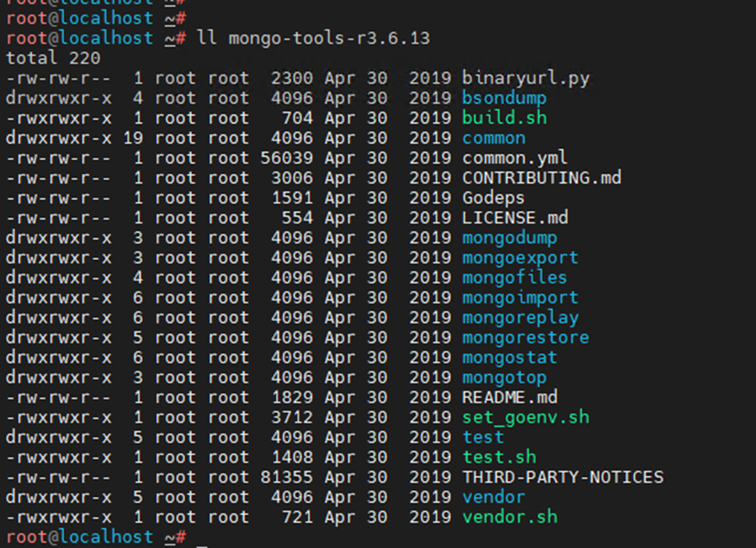Viewport: 756px width, 548px height.
Task: Click file size 2300 of binaryurl.py
Action: pos(292,78)
